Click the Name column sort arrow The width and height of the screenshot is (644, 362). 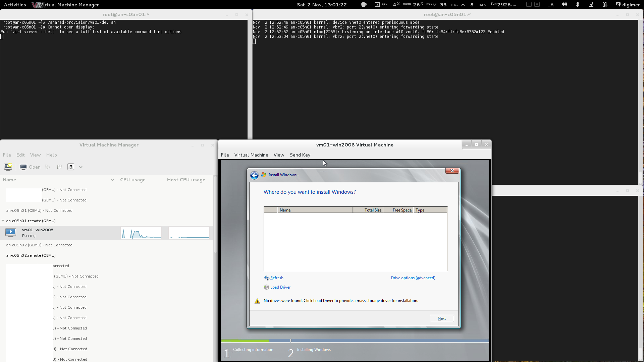[x=112, y=180]
